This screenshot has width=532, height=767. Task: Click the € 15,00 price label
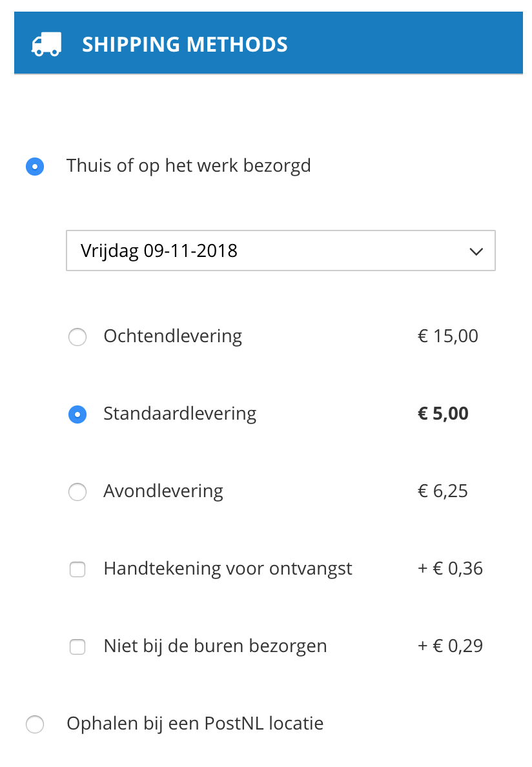tap(448, 336)
